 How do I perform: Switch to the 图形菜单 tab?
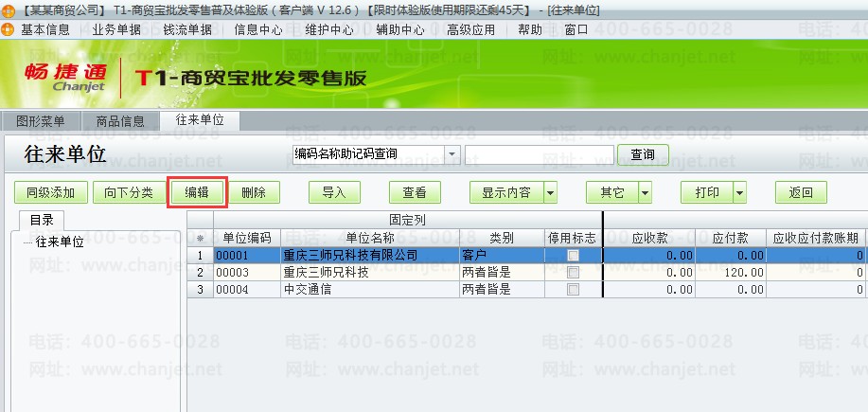[x=41, y=121]
